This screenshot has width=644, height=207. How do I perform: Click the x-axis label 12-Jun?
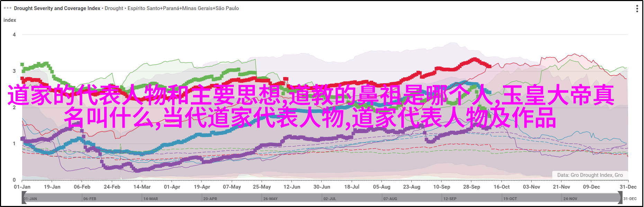292,187
